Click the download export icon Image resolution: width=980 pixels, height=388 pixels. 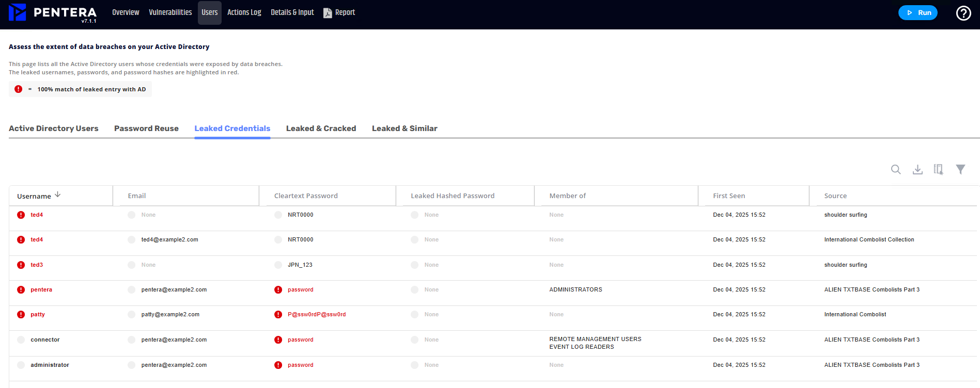(917, 169)
